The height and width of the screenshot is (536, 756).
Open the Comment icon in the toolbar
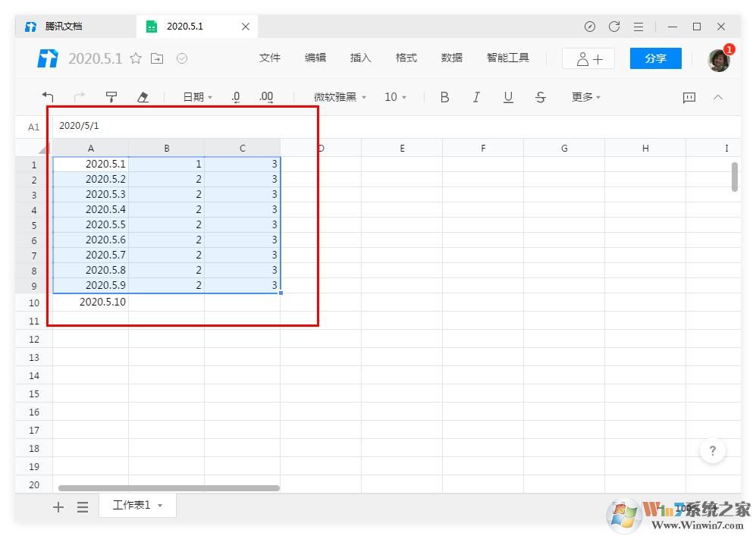[688, 97]
